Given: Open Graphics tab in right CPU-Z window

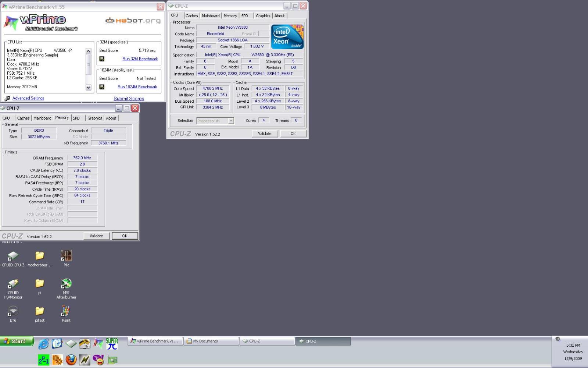Looking at the screenshot, I should (x=263, y=16).
